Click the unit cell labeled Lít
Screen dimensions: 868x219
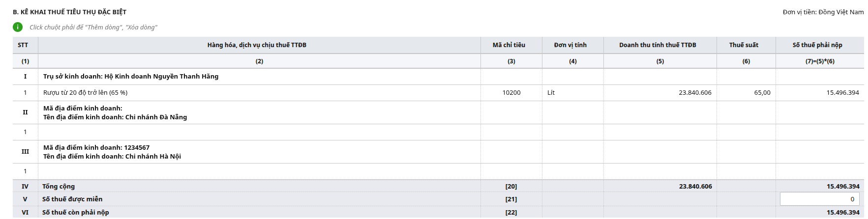point(572,93)
